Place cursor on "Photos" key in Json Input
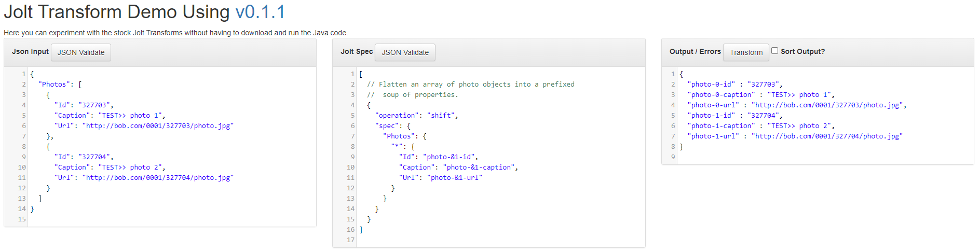The width and height of the screenshot is (980, 252). [x=54, y=85]
